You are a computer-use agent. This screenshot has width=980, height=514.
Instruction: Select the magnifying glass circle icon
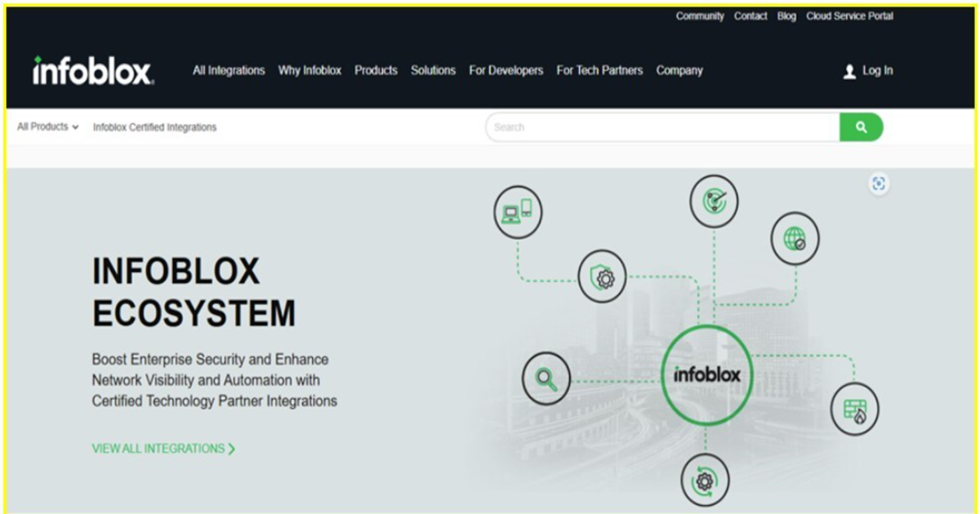point(546,378)
